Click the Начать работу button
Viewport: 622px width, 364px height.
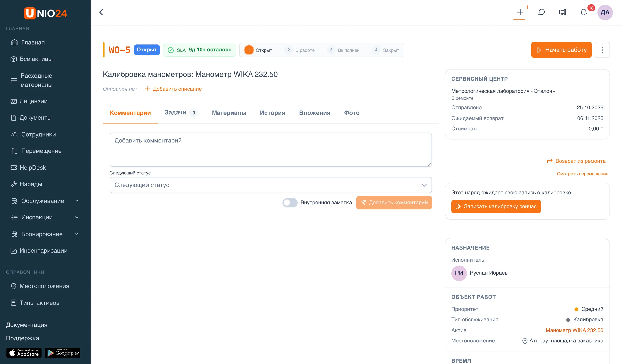click(x=561, y=50)
